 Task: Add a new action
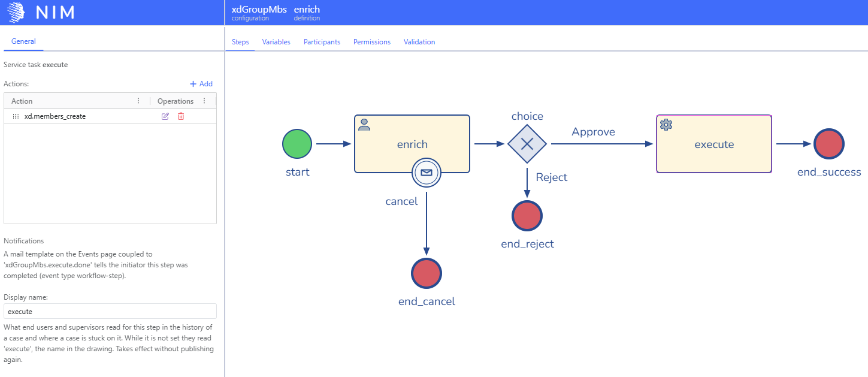[x=201, y=84]
